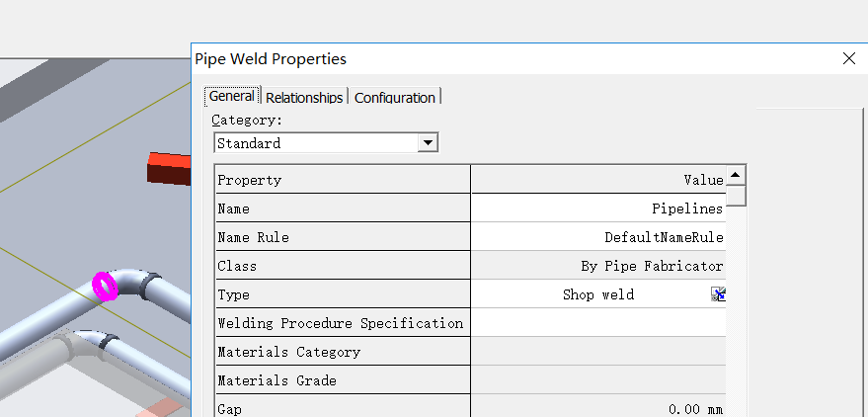Image resolution: width=868 pixels, height=417 pixels.
Task: Click the red block in the 3D view
Action: click(x=169, y=168)
